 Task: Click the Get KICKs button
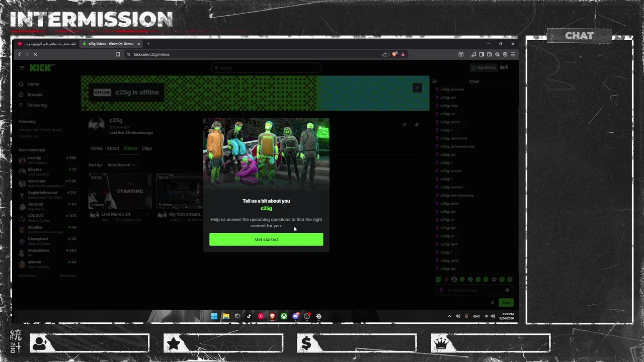click(x=484, y=68)
